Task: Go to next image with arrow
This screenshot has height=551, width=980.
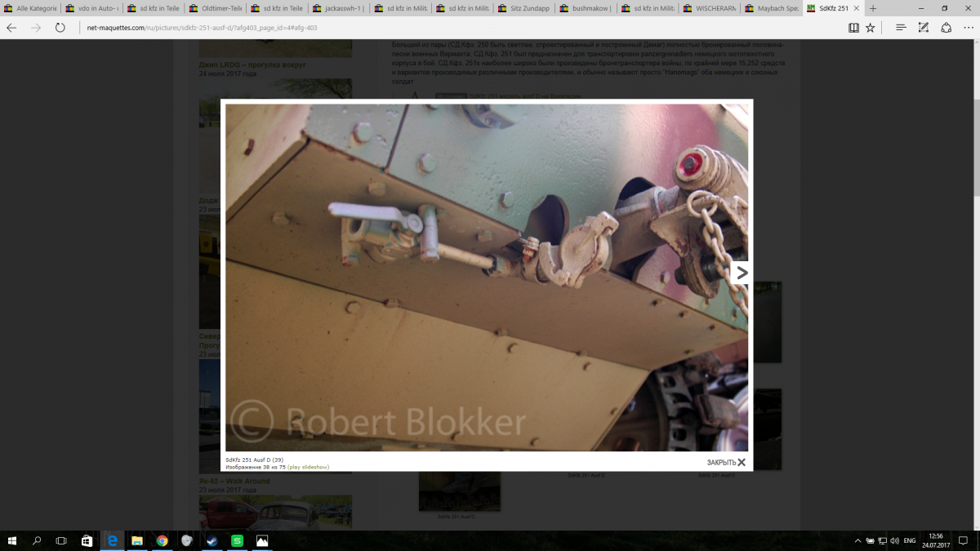Action: pyautogui.click(x=742, y=273)
